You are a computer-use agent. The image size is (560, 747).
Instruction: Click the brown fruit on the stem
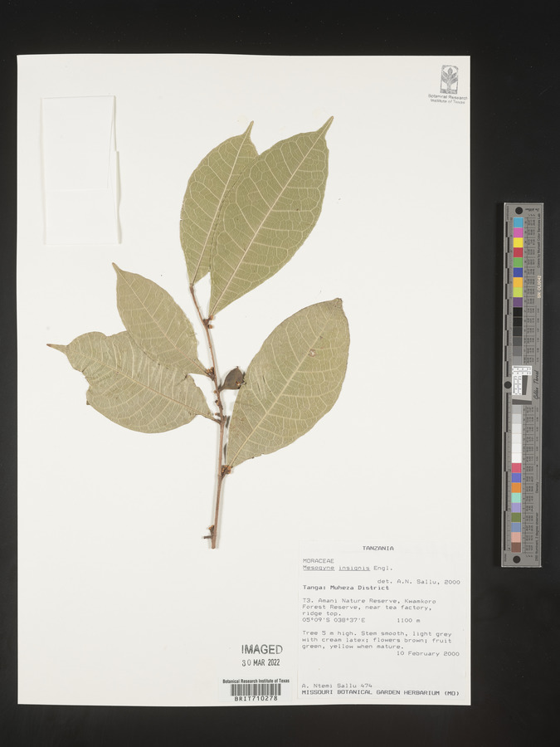pos(233,378)
